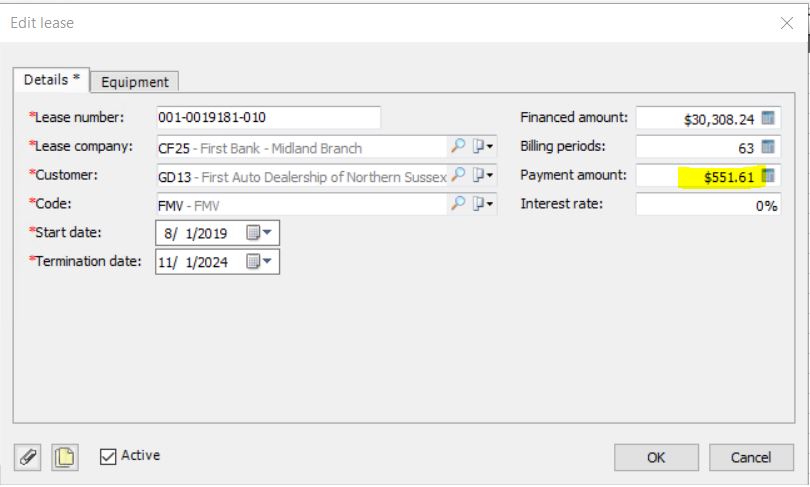Click the Billing periods value 63
The height and width of the screenshot is (487, 810).
tap(746, 148)
